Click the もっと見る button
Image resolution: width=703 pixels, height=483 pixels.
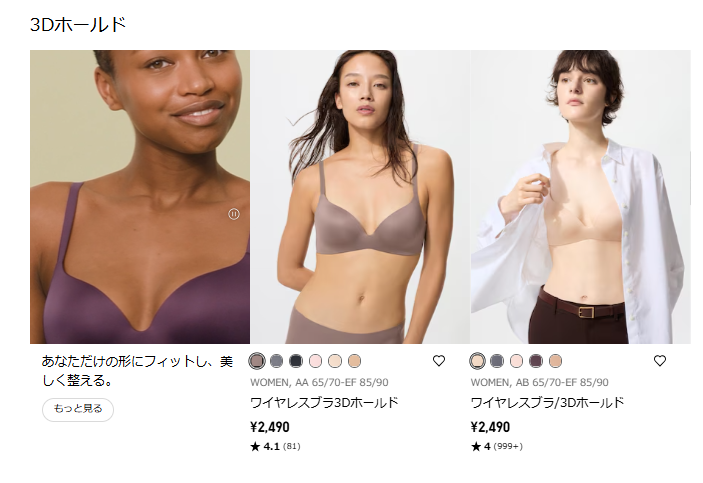(78, 409)
